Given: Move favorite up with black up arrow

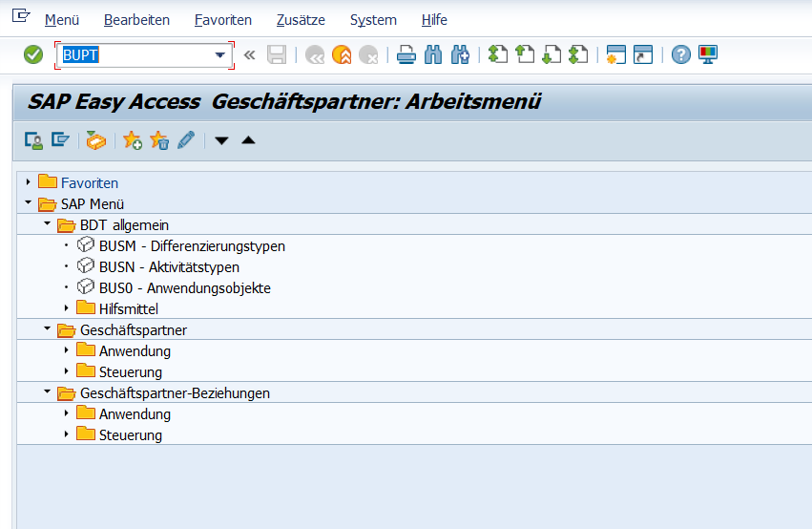Looking at the screenshot, I should point(249,140).
